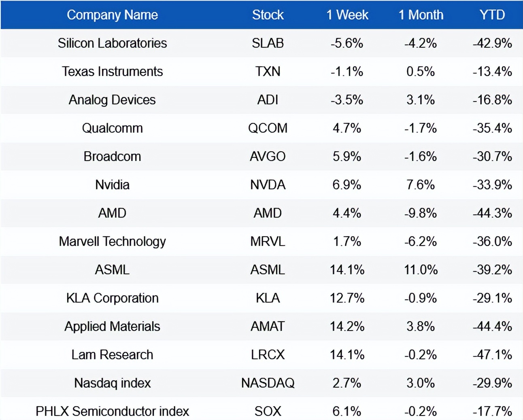Click the QCOM ticker cell
The width and height of the screenshot is (523, 420).
268,128
